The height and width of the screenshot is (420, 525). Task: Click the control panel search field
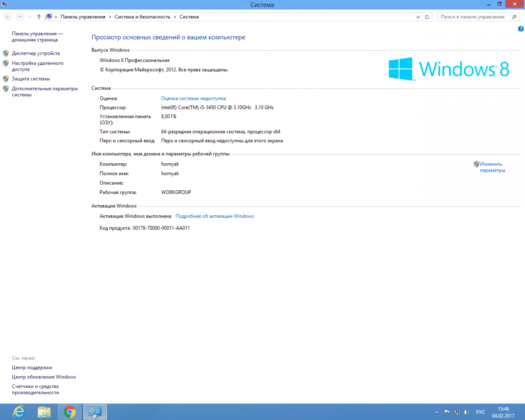(x=472, y=17)
